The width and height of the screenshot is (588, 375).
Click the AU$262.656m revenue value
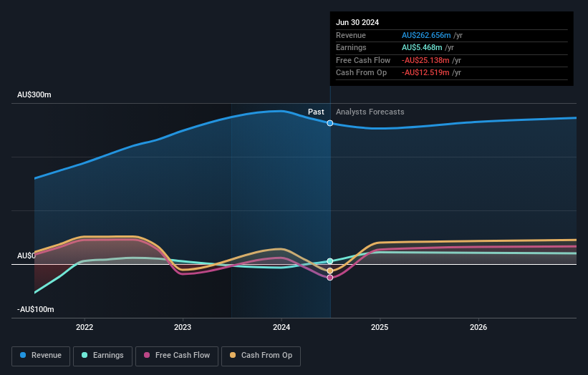click(426, 35)
